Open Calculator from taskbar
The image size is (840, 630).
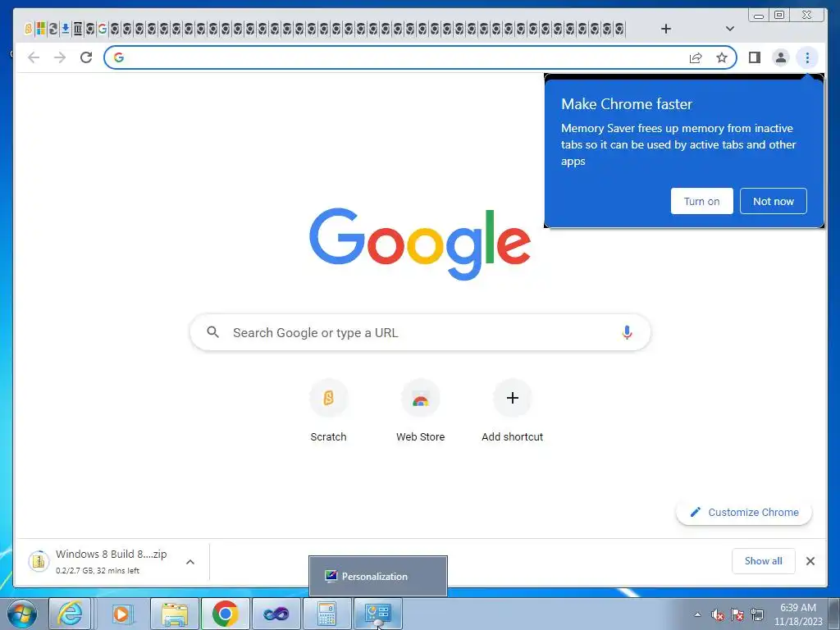(x=326, y=614)
